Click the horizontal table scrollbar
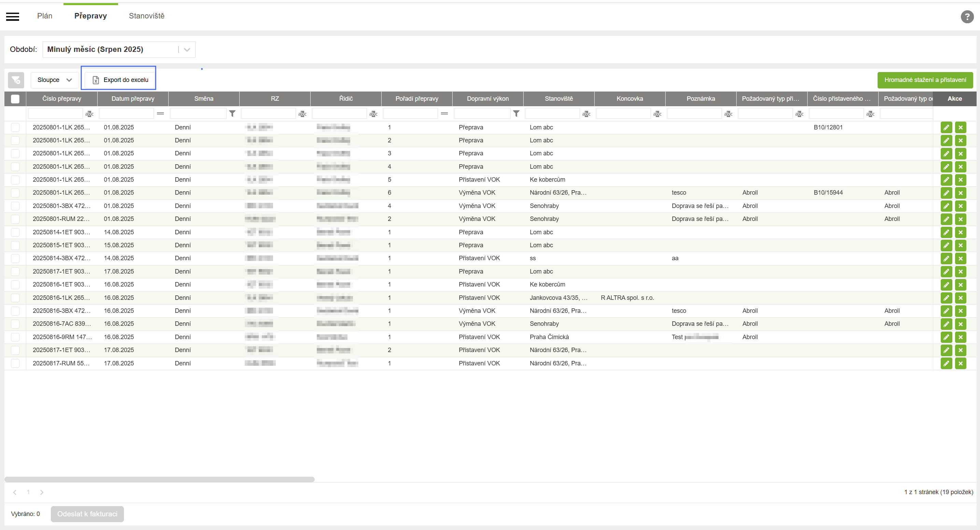Viewport: 980px width, 530px height. click(159, 479)
